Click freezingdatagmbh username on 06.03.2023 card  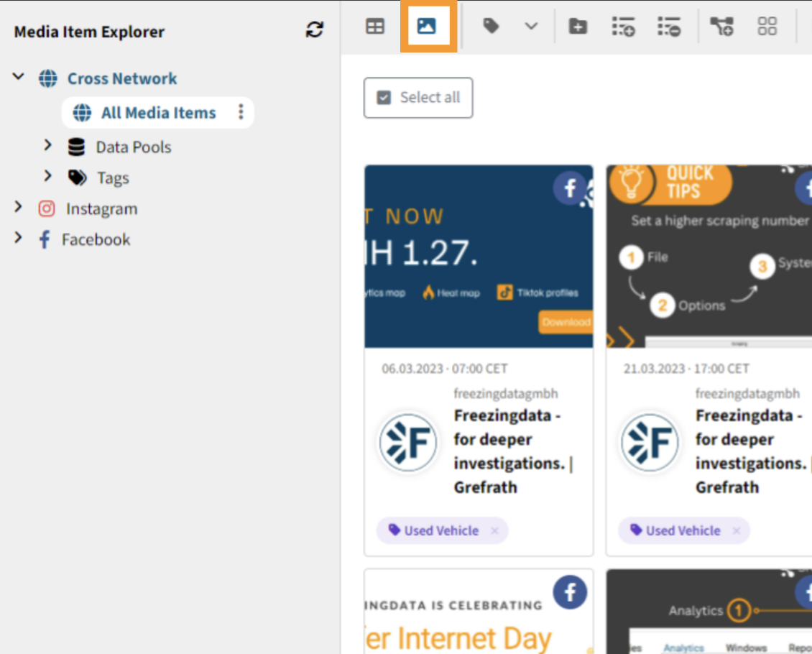coord(506,394)
